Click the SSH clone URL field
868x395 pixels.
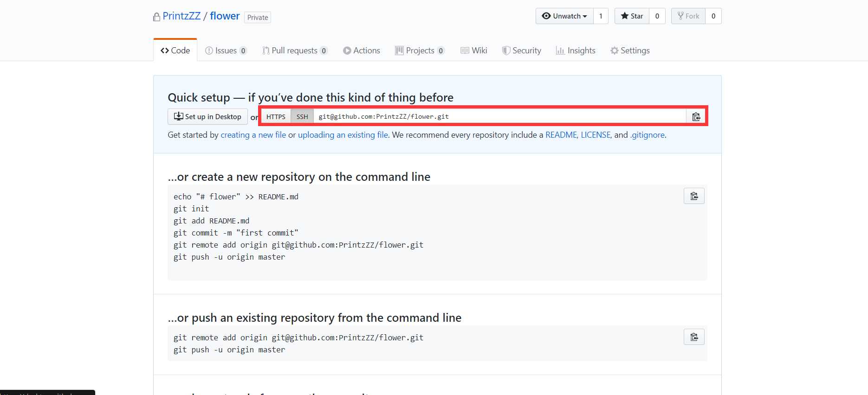coord(500,116)
